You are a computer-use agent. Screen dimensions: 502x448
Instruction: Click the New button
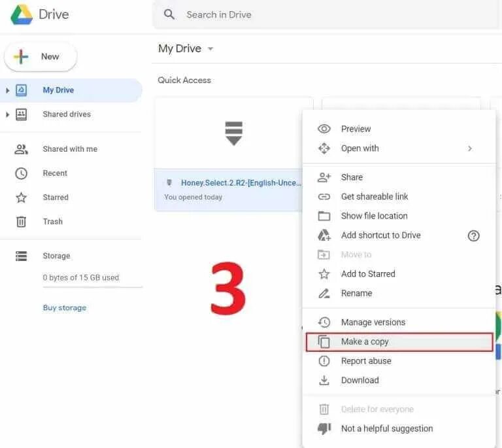[41, 57]
